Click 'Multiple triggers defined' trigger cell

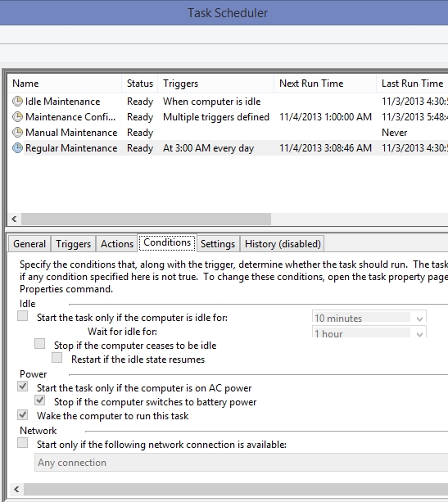point(216,117)
